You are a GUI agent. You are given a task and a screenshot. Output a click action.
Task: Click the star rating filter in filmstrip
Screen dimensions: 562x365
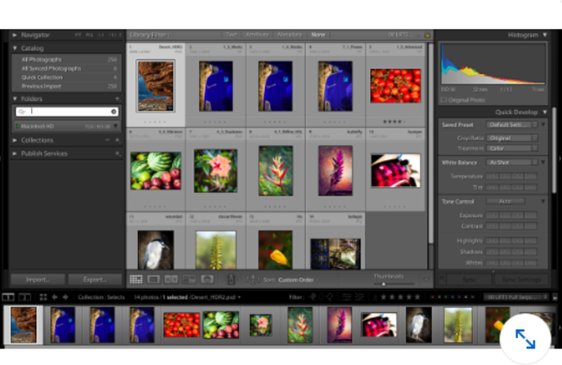pos(400,297)
